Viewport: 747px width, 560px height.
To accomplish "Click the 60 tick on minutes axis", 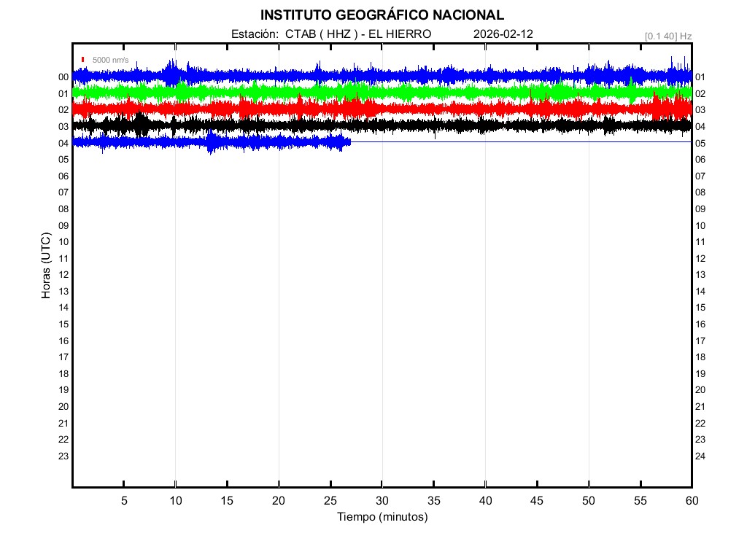I will (691, 501).
